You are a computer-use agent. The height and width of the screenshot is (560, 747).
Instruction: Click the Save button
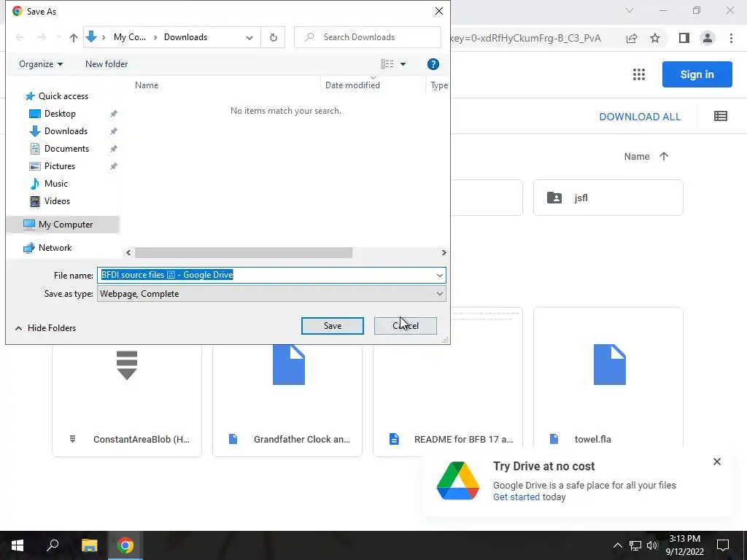(333, 326)
